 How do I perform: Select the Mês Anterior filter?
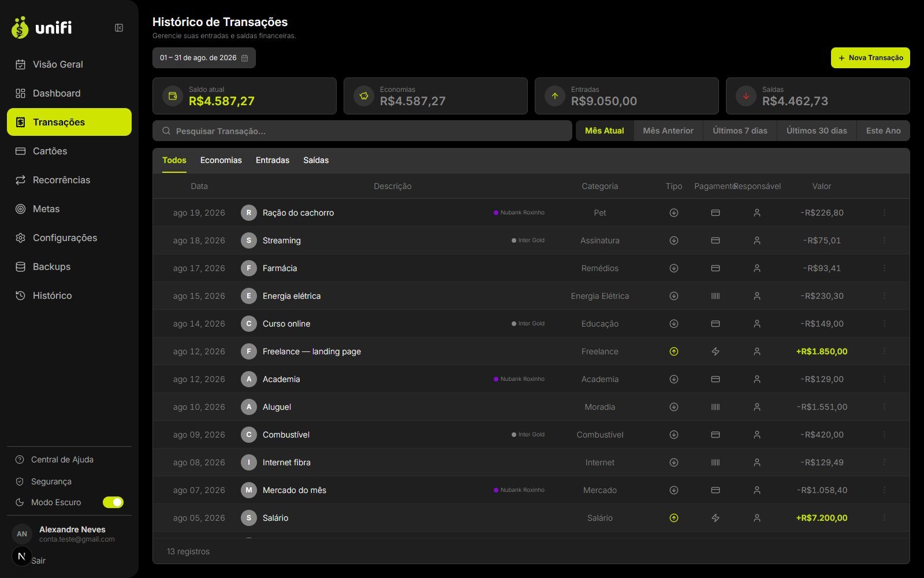pyautogui.click(x=668, y=131)
